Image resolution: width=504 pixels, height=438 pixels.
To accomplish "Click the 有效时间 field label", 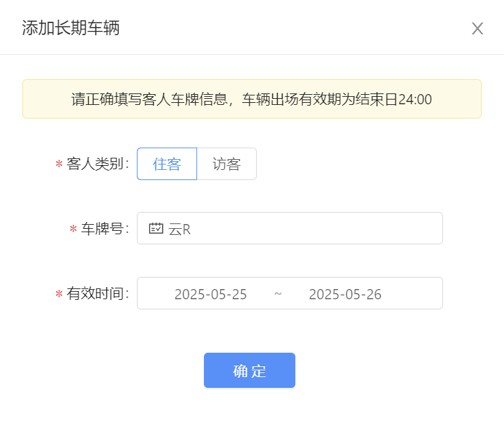I will 98,294.
